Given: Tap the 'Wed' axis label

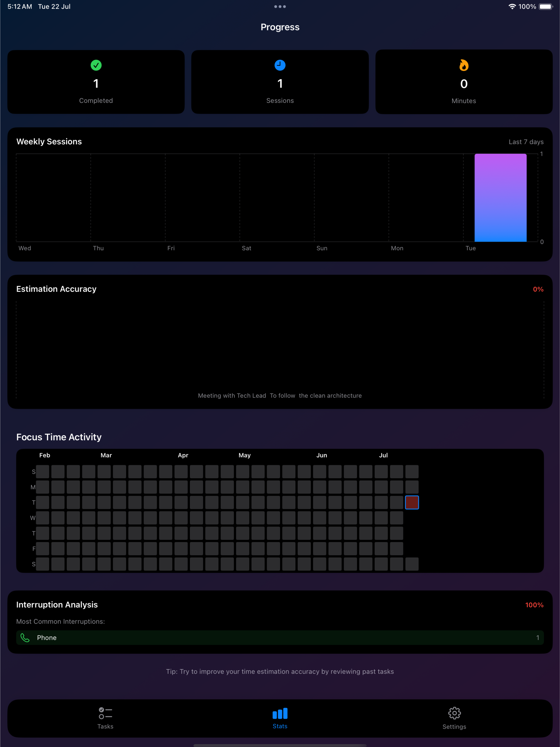Looking at the screenshot, I should click(25, 248).
